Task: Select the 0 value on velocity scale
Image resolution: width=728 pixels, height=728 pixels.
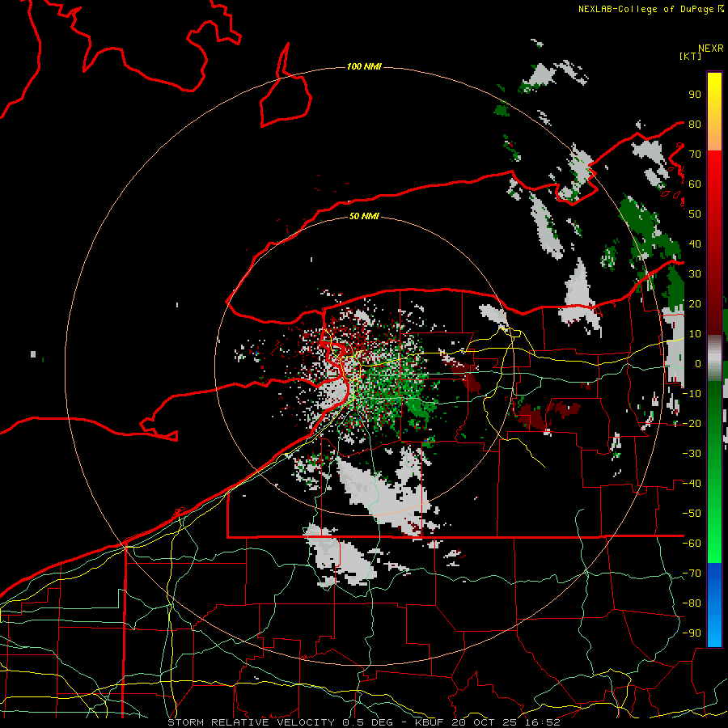Action: (x=698, y=364)
